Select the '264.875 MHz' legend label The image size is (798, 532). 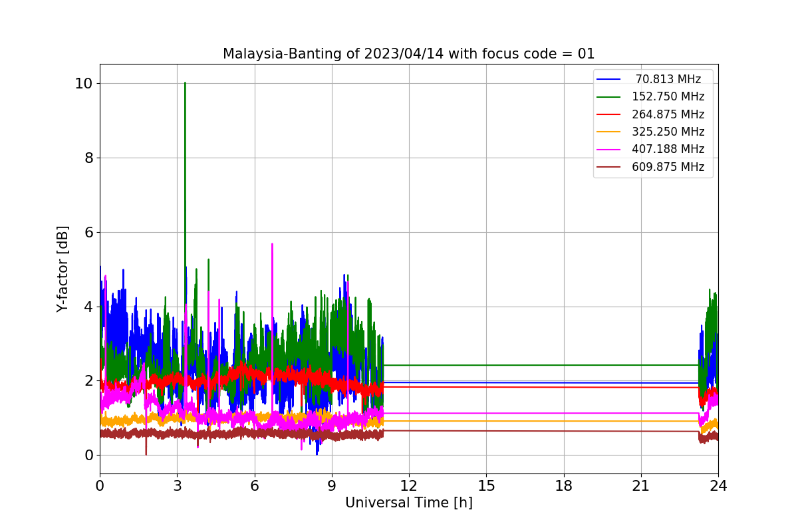tap(668, 114)
